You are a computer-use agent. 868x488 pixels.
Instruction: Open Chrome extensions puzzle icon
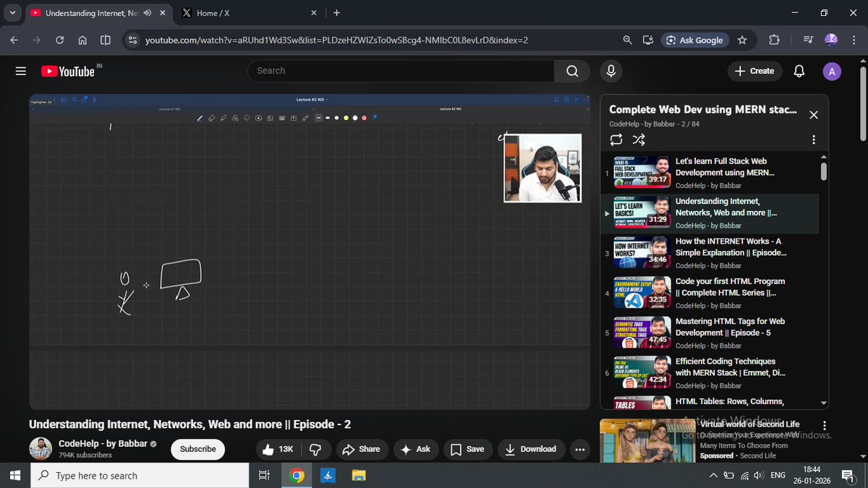pyautogui.click(x=774, y=40)
